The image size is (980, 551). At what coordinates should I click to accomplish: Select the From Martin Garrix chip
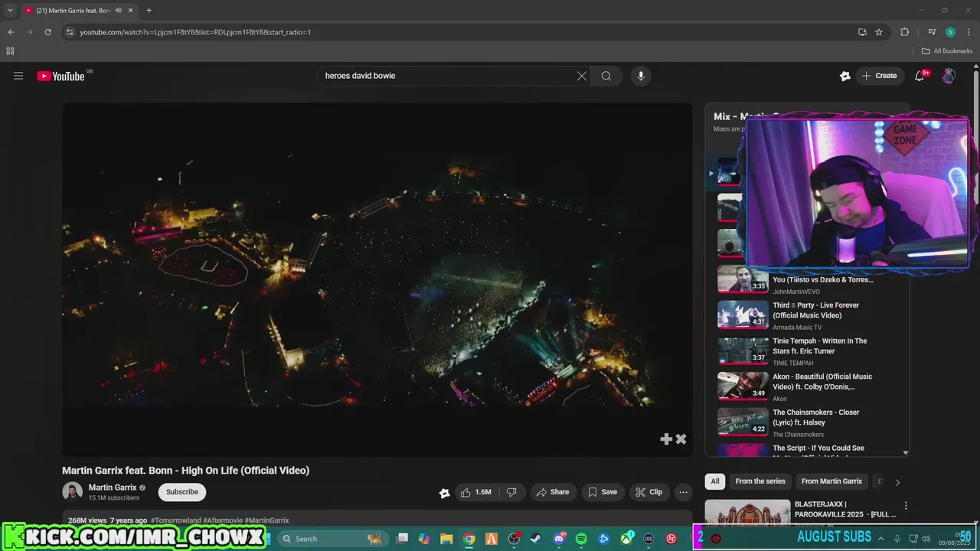(831, 481)
